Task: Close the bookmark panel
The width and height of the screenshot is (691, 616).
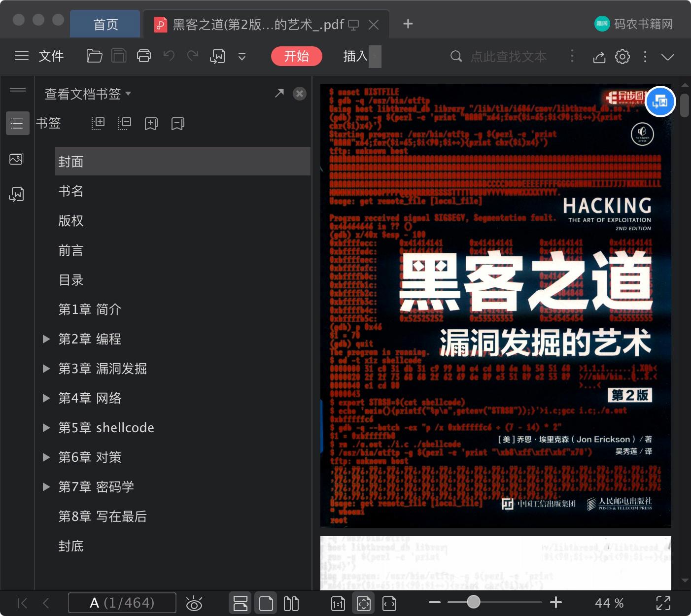Action: (x=300, y=94)
